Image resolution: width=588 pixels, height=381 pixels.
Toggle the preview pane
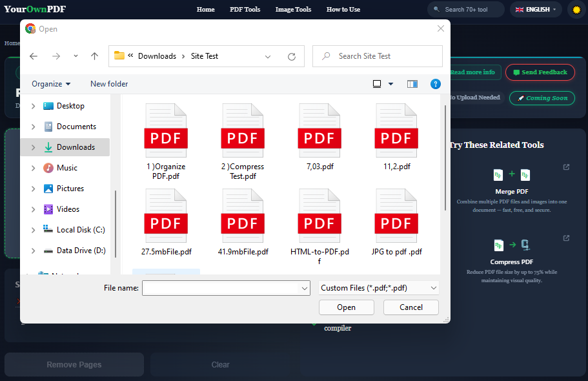[412, 84]
